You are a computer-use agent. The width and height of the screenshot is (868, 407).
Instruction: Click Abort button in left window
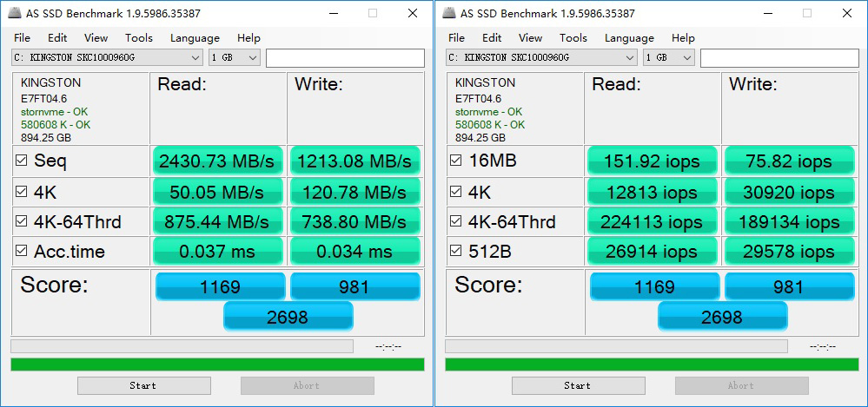(x=308, y=385)
